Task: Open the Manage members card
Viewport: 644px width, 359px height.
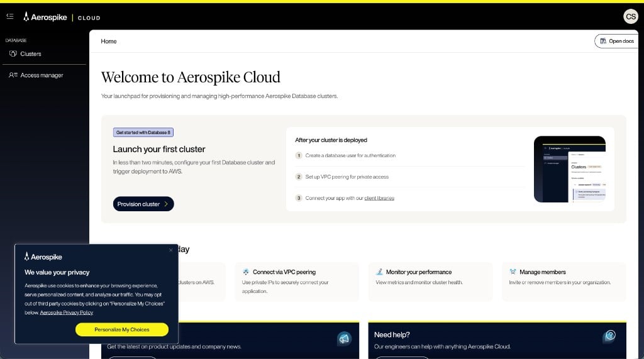Action: coord(564,282)
